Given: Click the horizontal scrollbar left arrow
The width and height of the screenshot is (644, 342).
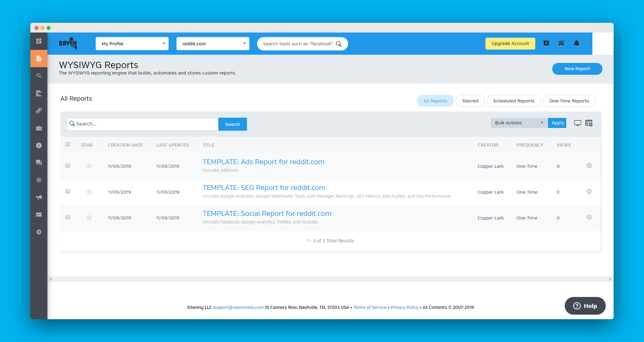Looking at the screenshot, I should coord(50,279).
